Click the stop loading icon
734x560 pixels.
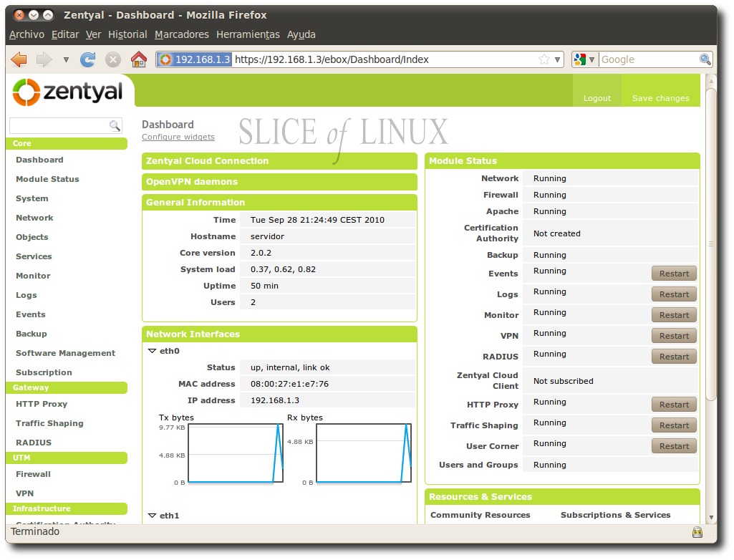point(112,59)
